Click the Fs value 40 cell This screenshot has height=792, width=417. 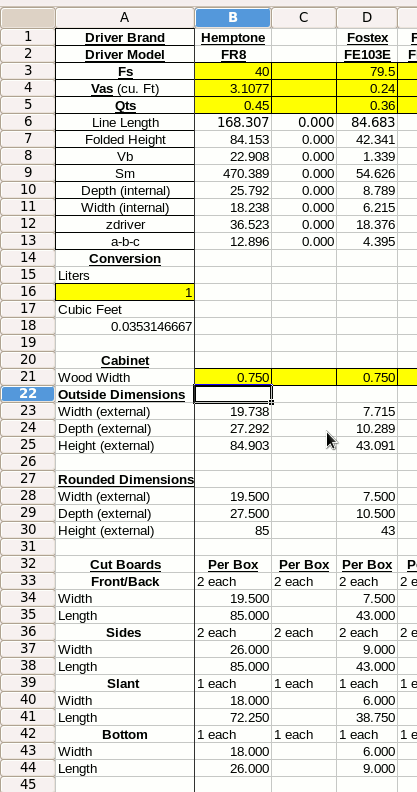pos(233,72)
